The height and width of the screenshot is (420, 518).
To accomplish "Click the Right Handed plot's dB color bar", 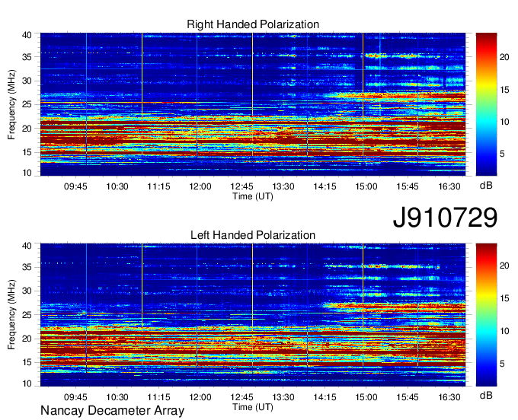I will tap(486, 104).
